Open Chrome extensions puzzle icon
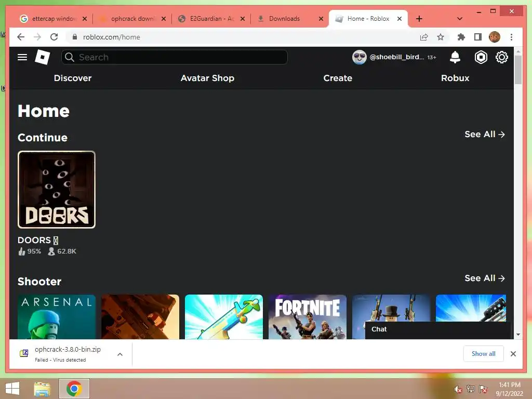Screen dimensions: 532x399 [x=461, y=37]
